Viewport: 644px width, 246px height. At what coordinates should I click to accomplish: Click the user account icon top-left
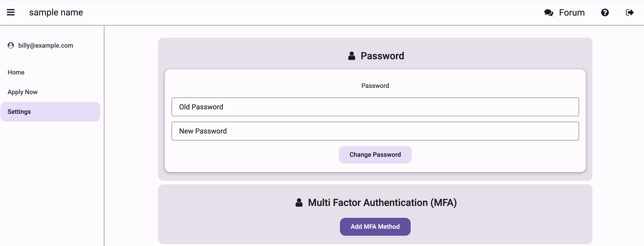pyautogui.click(x=11, y=46)
